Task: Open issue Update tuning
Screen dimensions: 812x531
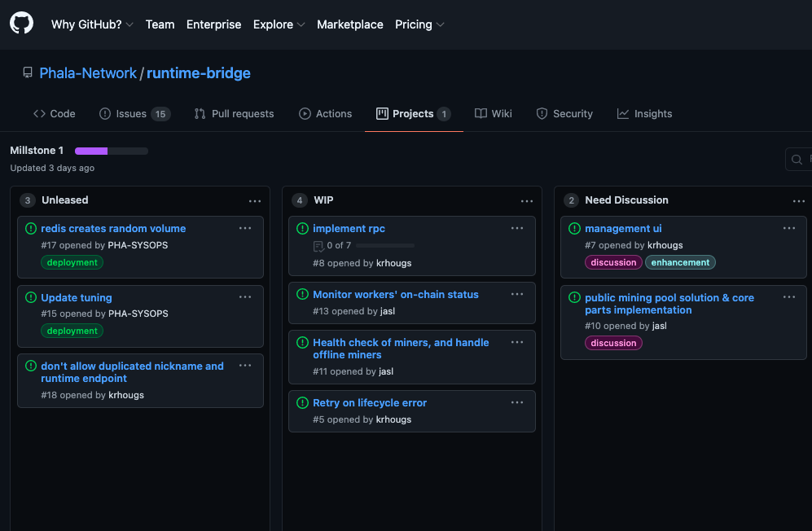Action: tap(76, 297)
